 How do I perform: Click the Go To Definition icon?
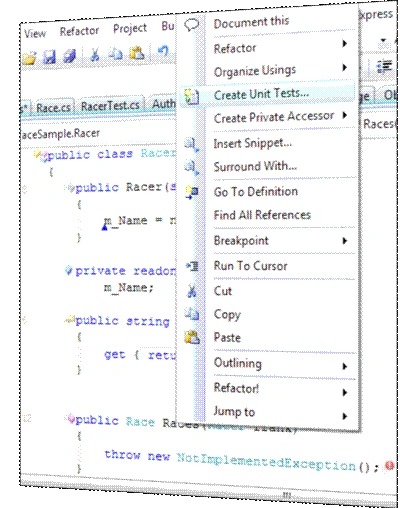tap(192, 192)
